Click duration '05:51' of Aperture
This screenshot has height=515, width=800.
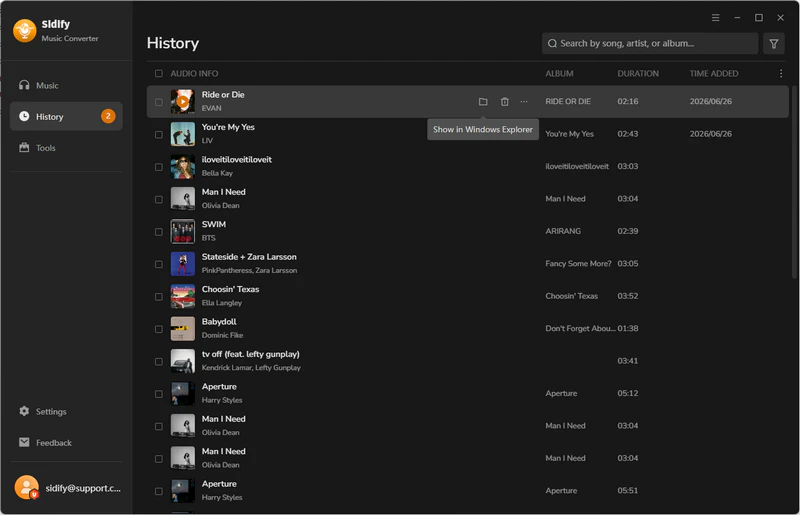[x=628, y=491]
